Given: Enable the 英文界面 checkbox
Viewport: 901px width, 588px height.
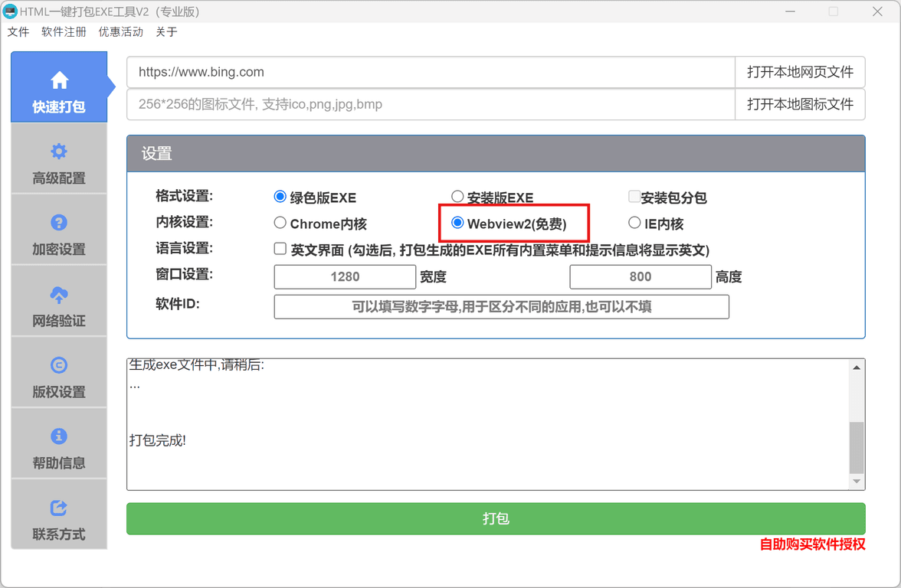Looking at the screenshot, I should click(280, 249).
